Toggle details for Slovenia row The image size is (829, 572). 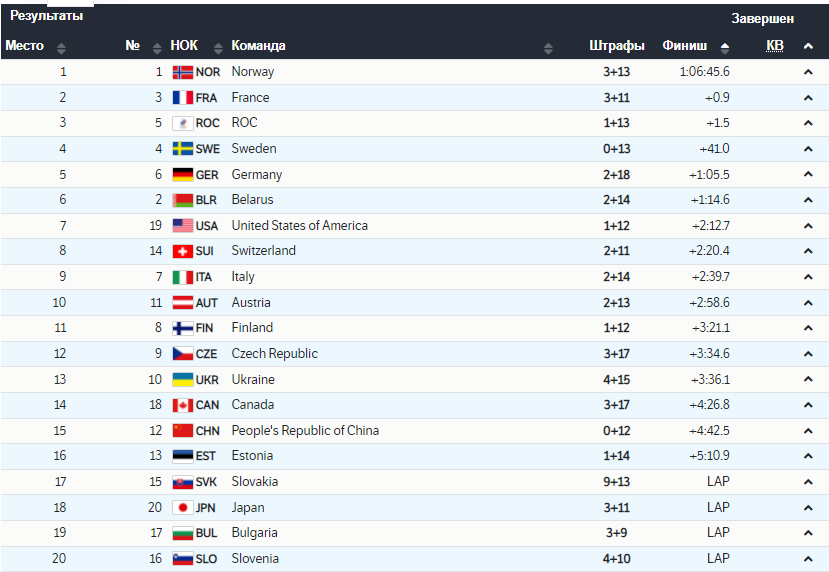click(x=808, y=559)
